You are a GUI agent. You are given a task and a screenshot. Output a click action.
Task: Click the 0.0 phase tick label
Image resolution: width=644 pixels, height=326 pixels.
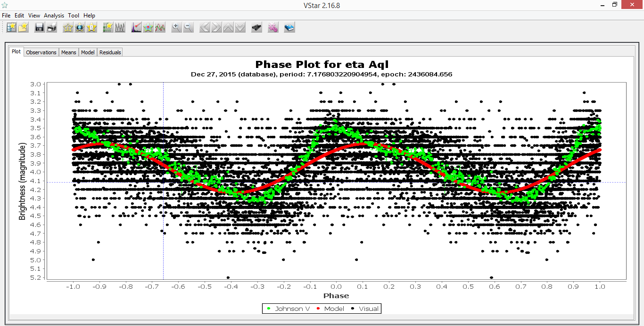coord(336,286)
